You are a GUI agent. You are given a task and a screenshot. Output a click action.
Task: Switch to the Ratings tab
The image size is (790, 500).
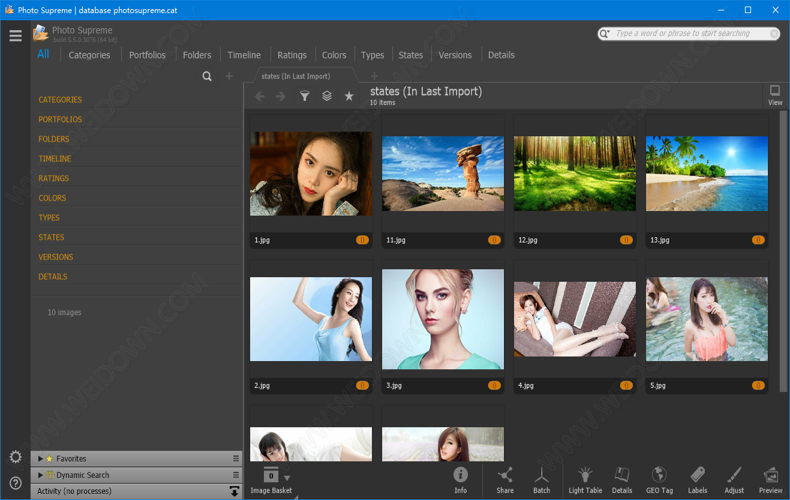point(292,55)
